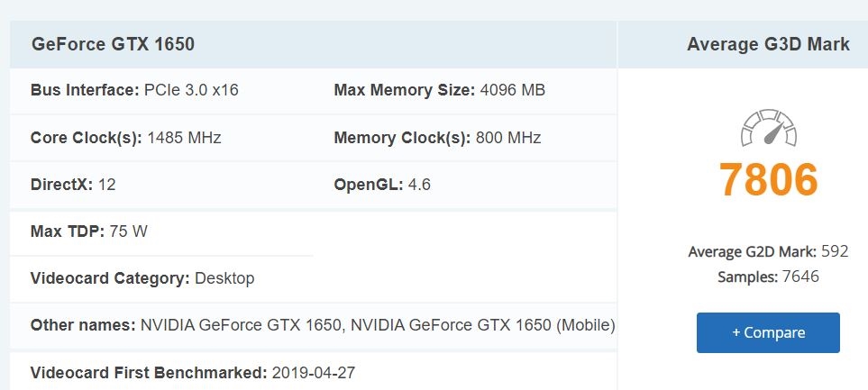Image resolution: width=868 pixels, height=390 pixels.
Task: Click the Max TDP label
Action: (68, 231)
